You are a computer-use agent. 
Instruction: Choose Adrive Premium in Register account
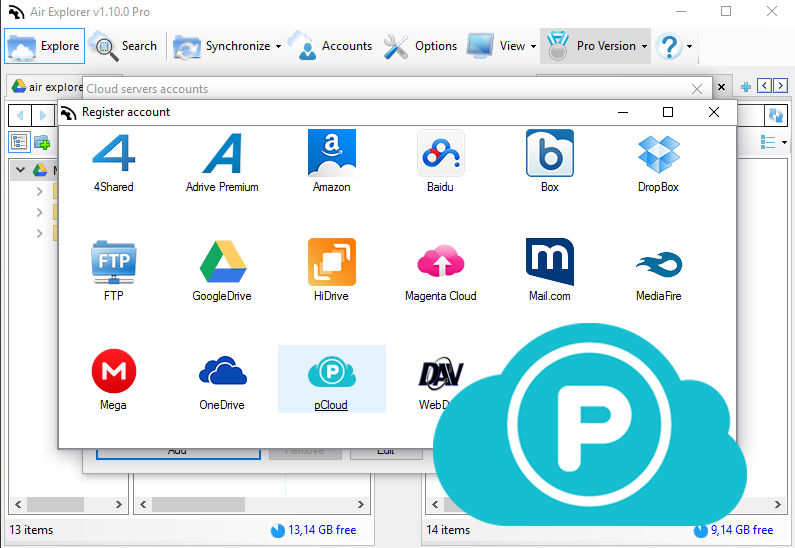pyautogui.click(x=222, y=154)
